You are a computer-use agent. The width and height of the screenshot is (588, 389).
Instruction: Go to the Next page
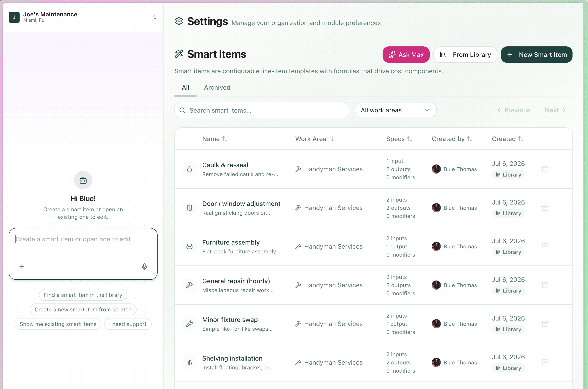click(x=555, y=110)
